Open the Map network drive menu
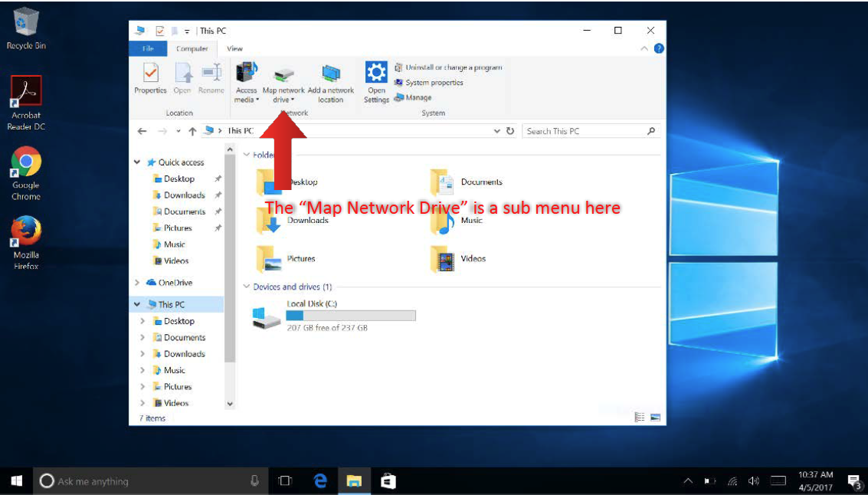The image size is (868, 495). (x=283, y=86)
